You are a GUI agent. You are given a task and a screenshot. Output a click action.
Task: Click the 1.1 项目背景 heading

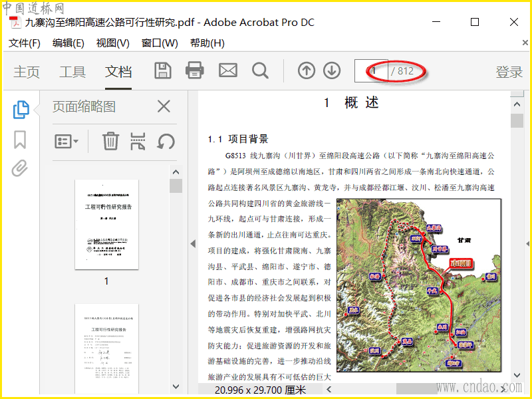click(238, 139)
